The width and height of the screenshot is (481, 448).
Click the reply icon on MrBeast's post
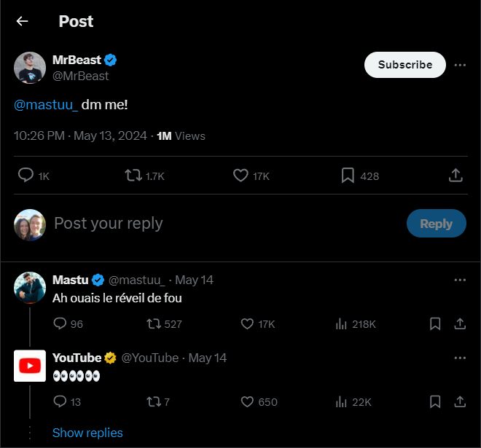coord(26,176)
